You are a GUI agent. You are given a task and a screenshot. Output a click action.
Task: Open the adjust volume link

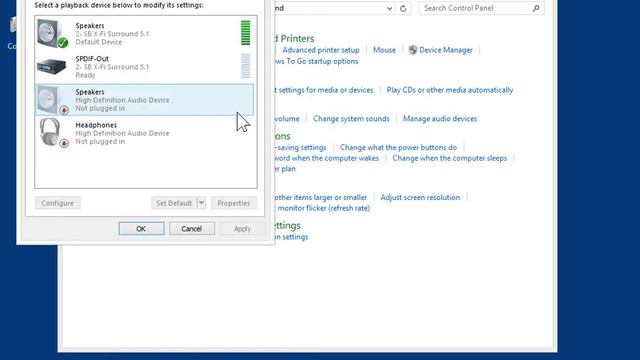click(287, 118)
